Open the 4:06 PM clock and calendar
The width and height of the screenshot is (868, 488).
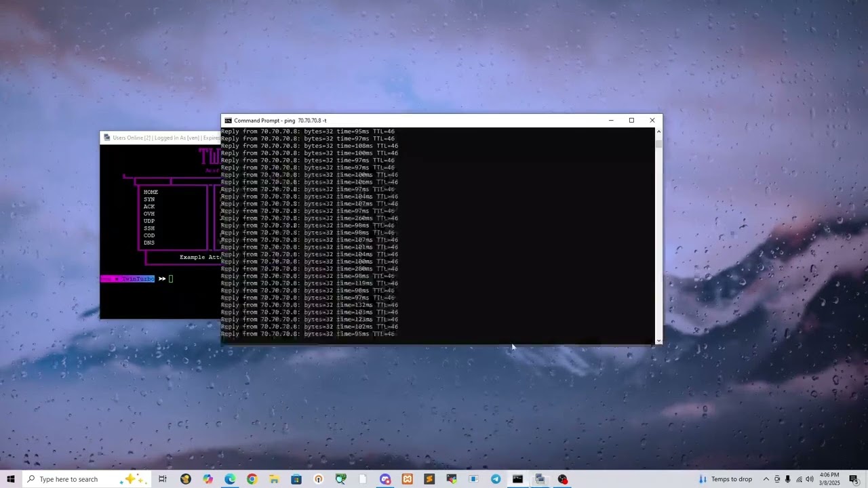click(829, 479)
